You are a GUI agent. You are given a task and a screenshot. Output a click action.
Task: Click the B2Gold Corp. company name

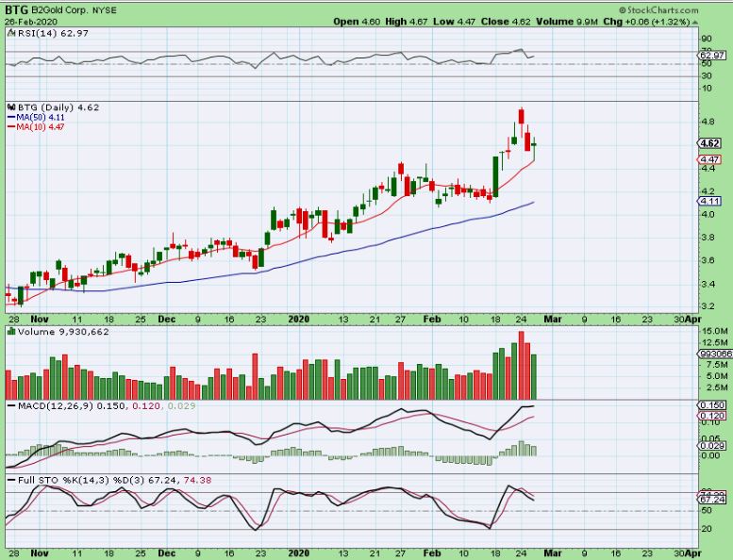58,9
